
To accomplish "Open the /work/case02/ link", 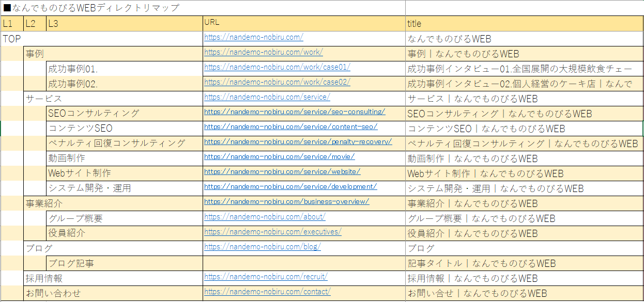I will coord(277,82).
